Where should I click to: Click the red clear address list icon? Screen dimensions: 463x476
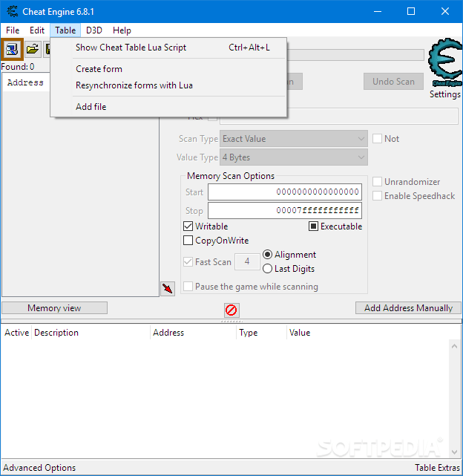click(231, 310)
